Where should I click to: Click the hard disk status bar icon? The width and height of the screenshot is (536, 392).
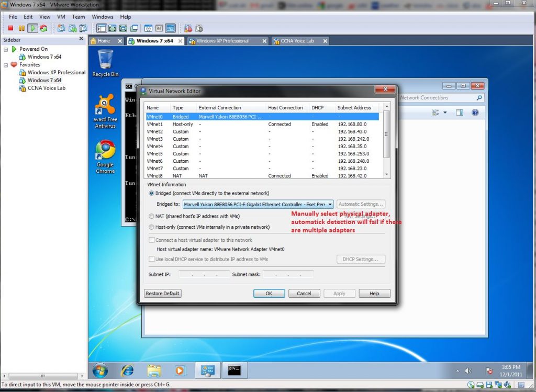[480, 385]
